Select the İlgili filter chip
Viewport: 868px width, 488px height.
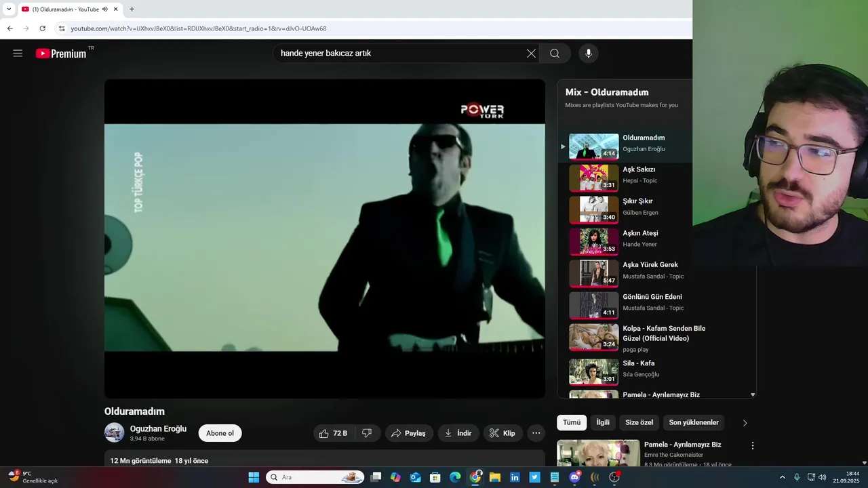pos(603,422)
